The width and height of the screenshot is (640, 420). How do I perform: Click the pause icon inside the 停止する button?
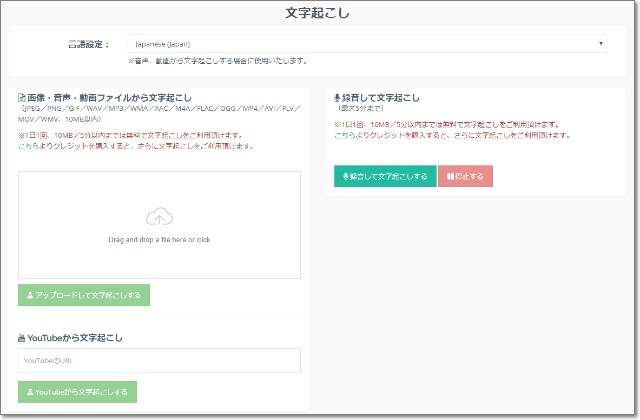click(x=451, y=176)
